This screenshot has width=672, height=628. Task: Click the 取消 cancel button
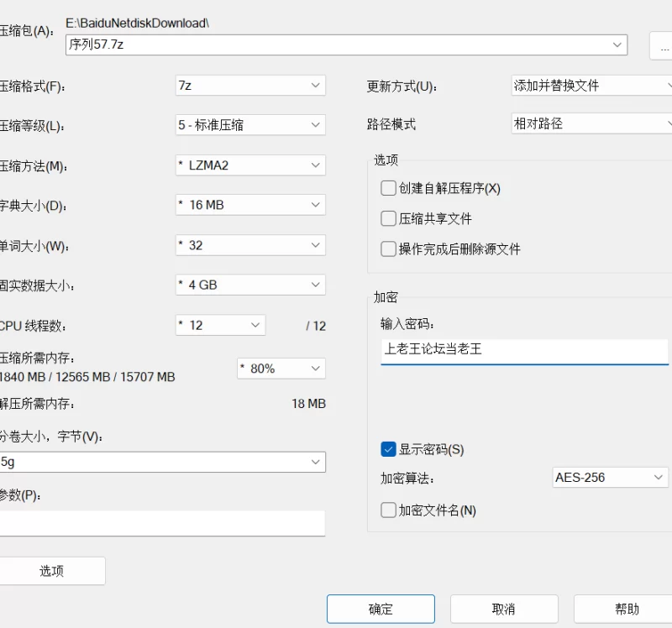[504, 609]
